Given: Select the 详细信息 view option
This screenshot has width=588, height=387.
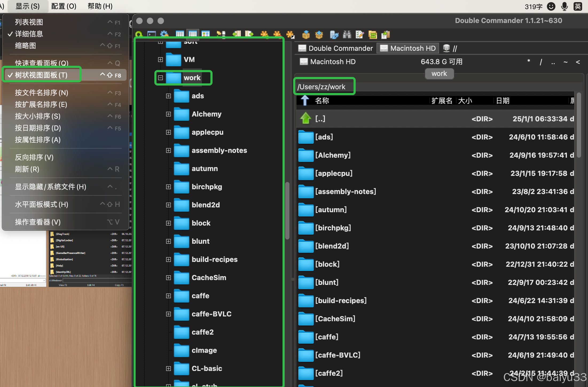Looking at the screenshot, I should pos(29,34).
